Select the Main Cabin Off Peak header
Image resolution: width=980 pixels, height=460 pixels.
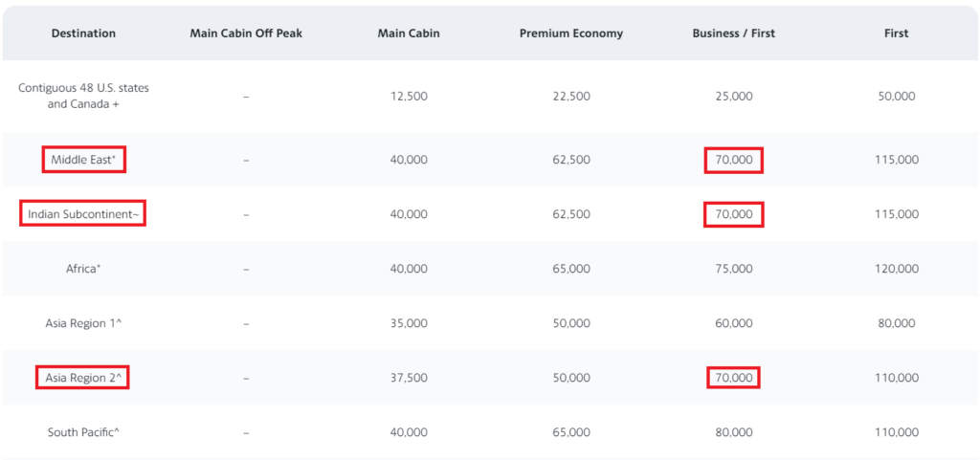click(x=246, y=33)
